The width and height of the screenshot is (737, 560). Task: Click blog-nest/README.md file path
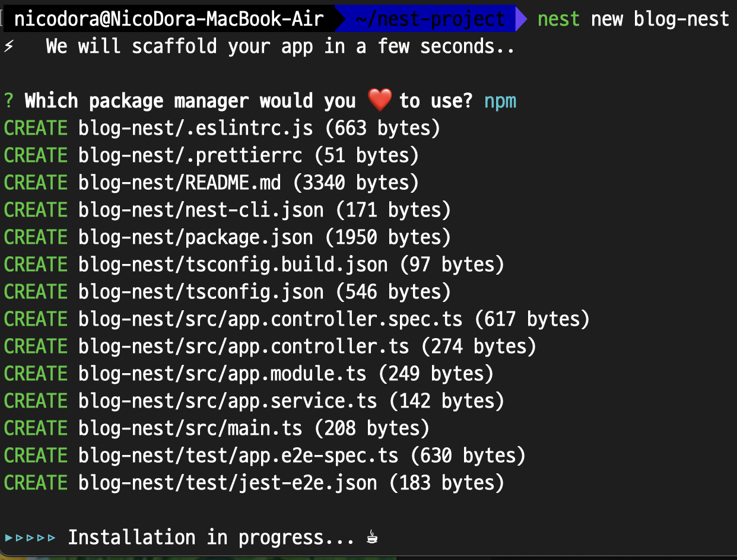(x=179, y=183)
